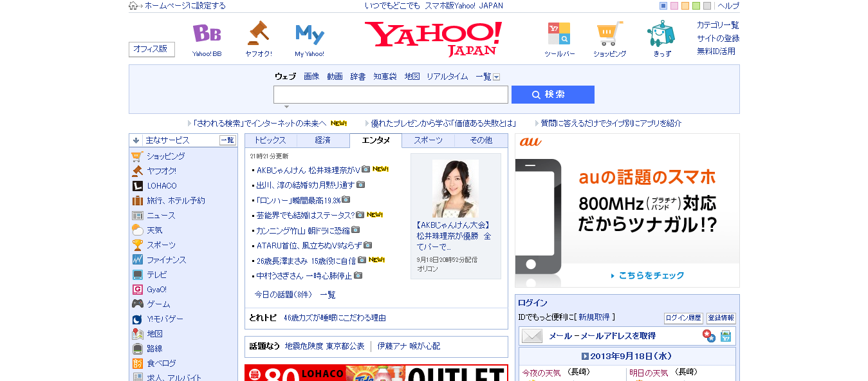The width and height of the screenshot is (868, 381).
Task: Select the 画像 search type
Action: point(311,77)
